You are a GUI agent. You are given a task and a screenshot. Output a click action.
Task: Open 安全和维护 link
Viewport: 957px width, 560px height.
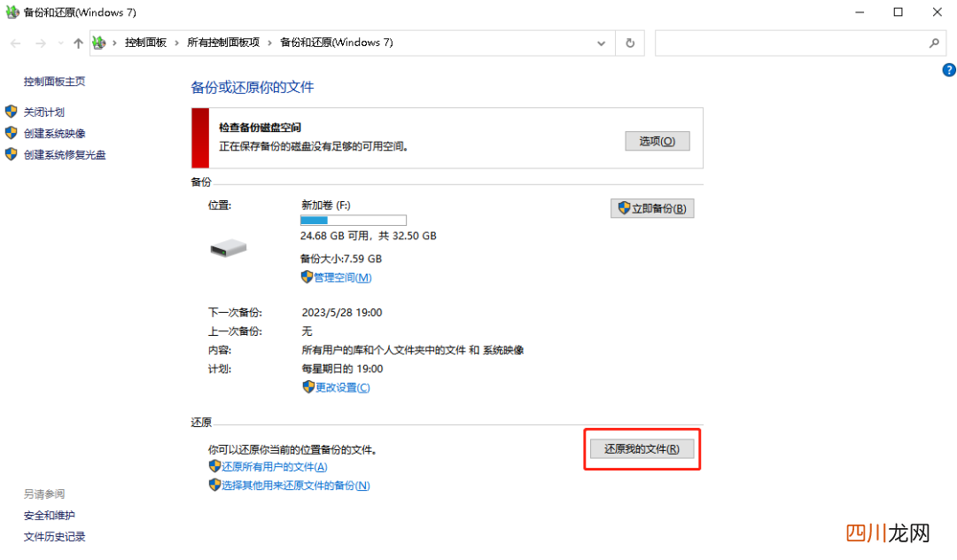(50, 516)
